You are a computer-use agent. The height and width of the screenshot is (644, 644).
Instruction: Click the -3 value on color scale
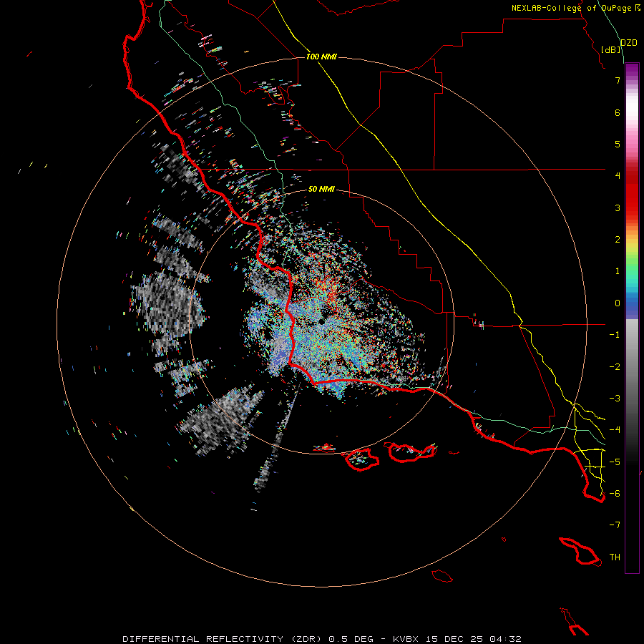(x=615, y=399)
